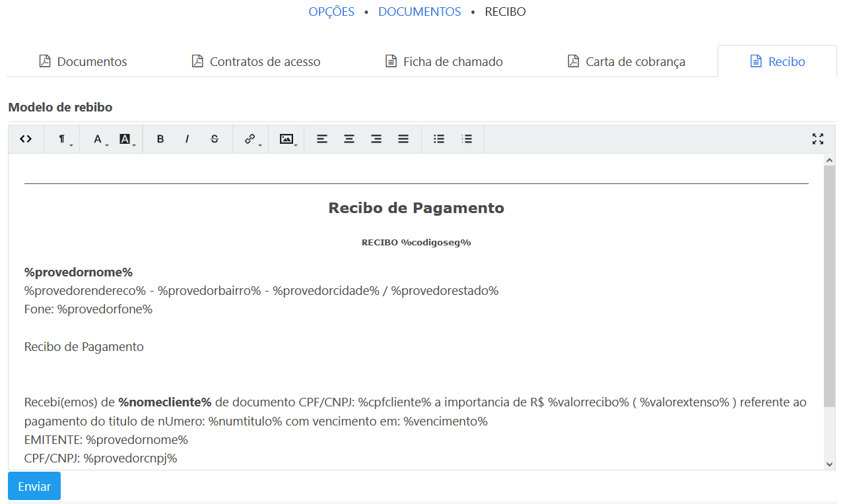The image size is (845, 504).
Task: Center align the text
Action: click(349, 139)
